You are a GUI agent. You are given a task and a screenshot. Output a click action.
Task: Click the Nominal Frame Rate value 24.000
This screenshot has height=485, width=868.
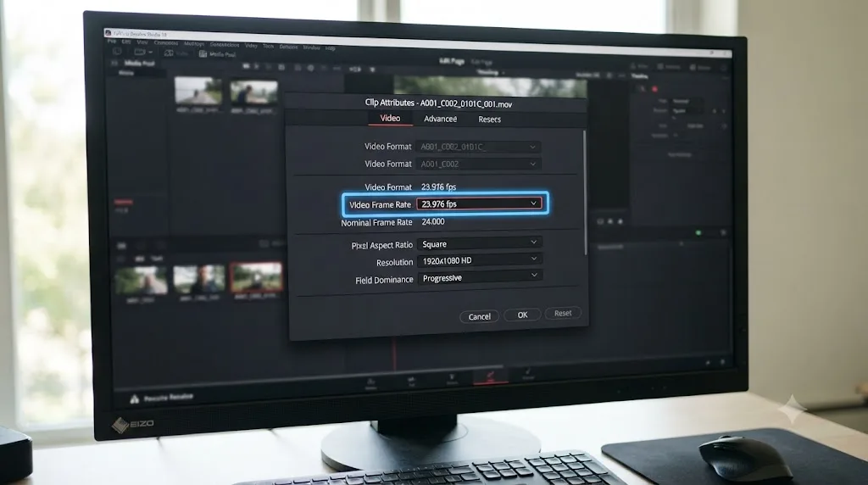[x=433, y=221]
